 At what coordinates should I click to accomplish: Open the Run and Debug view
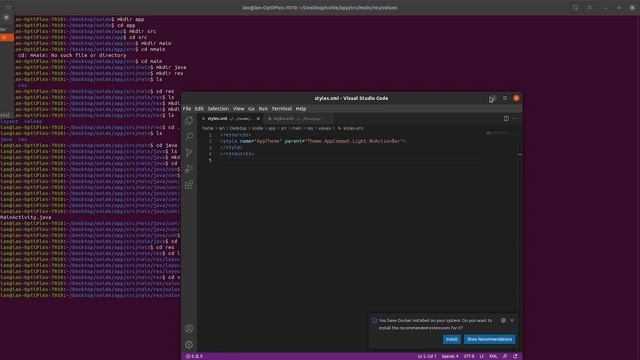click(x=189, y=169)
